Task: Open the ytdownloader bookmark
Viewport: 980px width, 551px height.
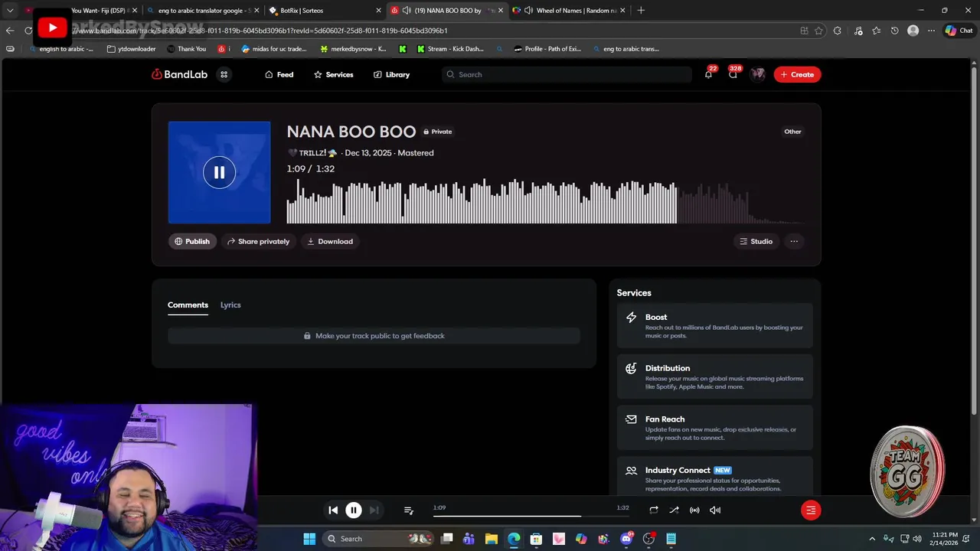Action: pyautogui.click(x=131, y=49)
